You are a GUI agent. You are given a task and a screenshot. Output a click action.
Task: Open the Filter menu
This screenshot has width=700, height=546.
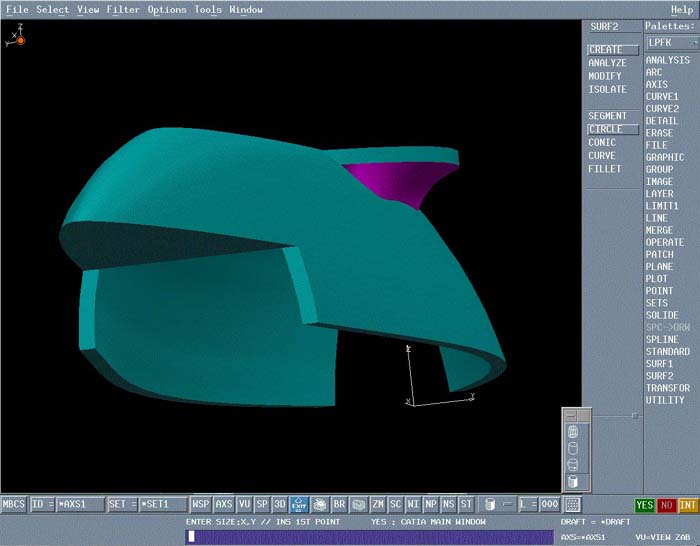tap(123, 10)
